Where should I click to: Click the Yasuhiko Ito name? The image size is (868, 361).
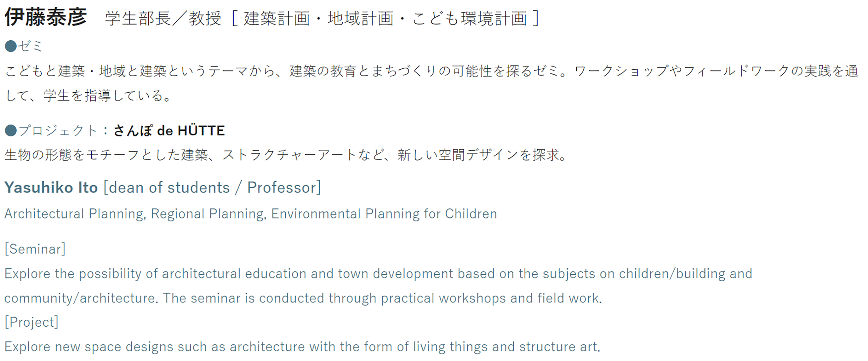(x=51, y=188)
